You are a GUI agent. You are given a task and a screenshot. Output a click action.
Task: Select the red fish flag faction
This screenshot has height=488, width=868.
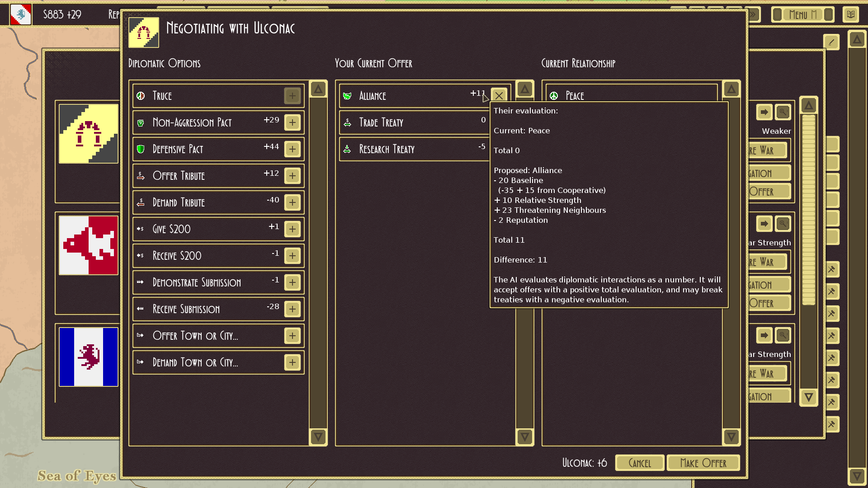click(89, 245)
